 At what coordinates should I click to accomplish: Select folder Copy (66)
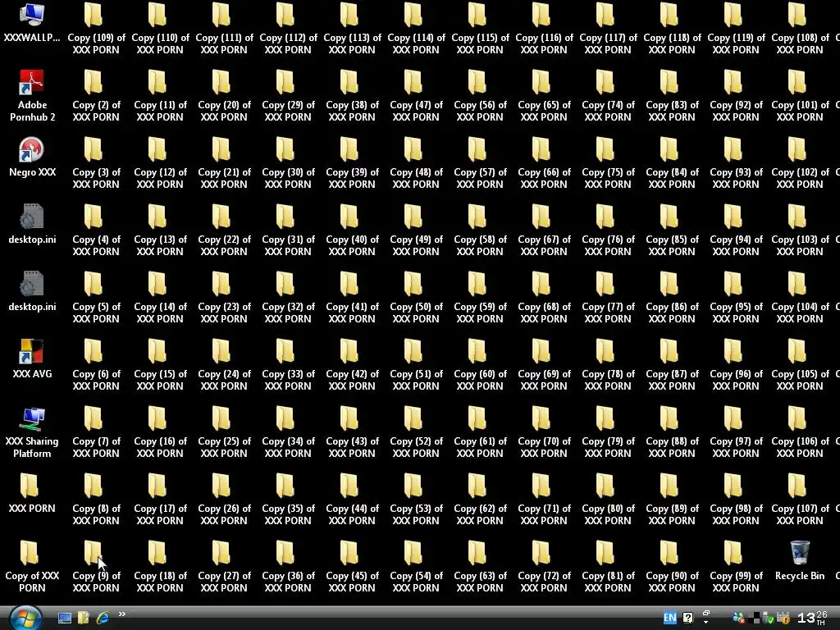544,163
